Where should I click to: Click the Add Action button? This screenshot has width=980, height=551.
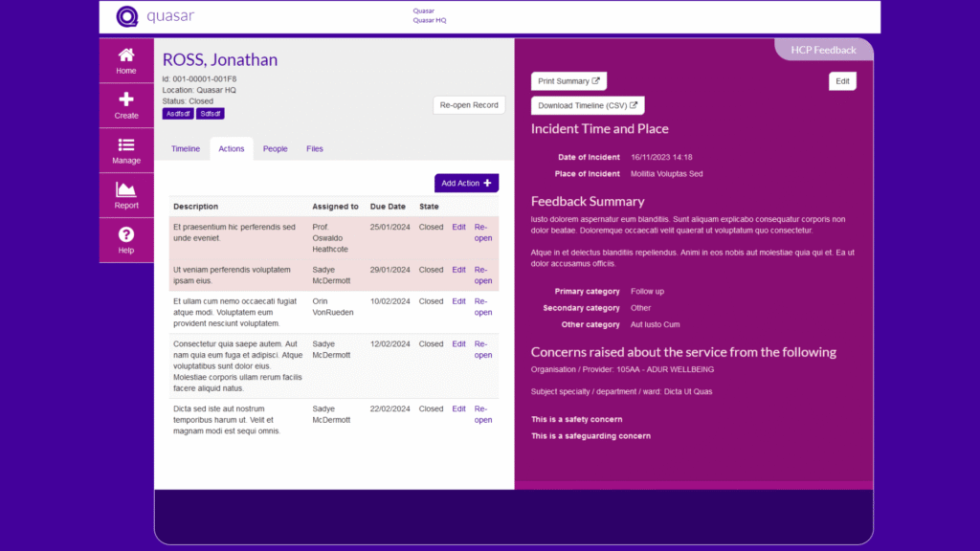(466, 183)
